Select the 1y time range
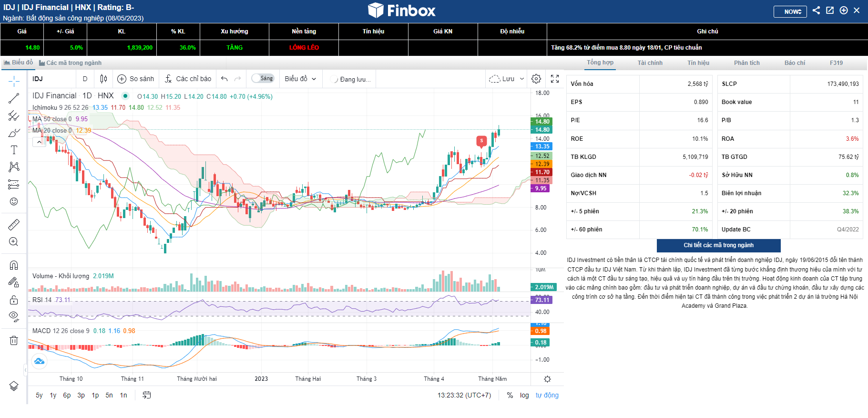The image size is (868, 418). (x=53, y=395)
